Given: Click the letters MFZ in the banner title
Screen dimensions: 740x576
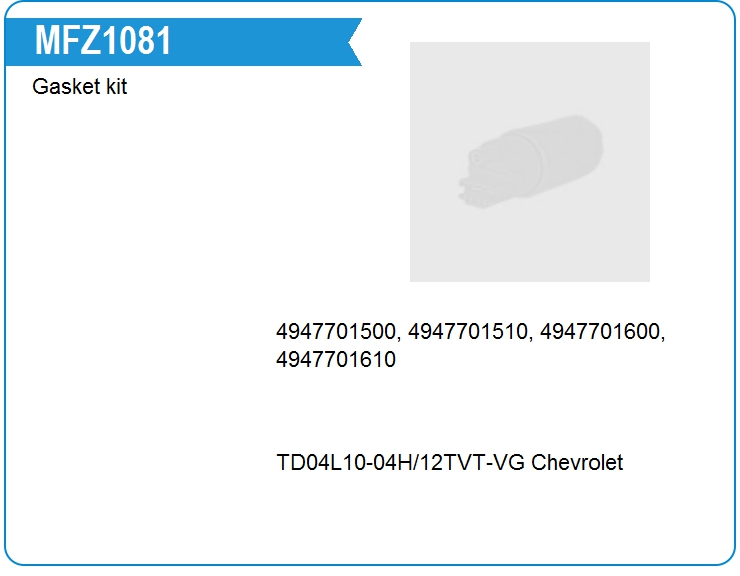Looking at the screenshot, I should [68, 41].
